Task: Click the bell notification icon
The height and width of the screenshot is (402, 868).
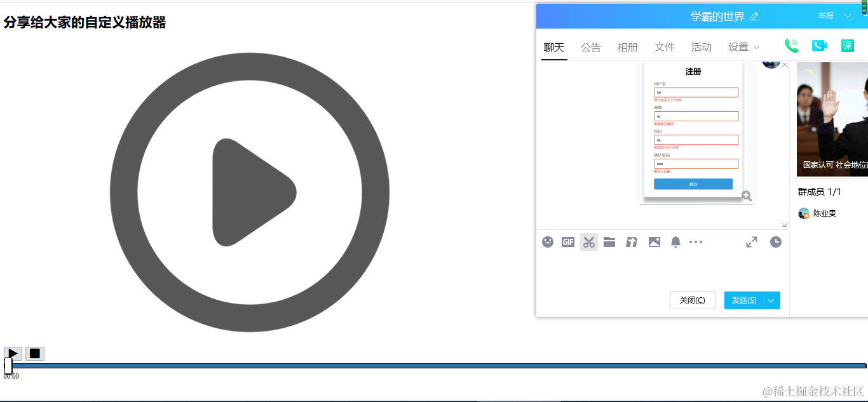Action: tap(676, 242)
